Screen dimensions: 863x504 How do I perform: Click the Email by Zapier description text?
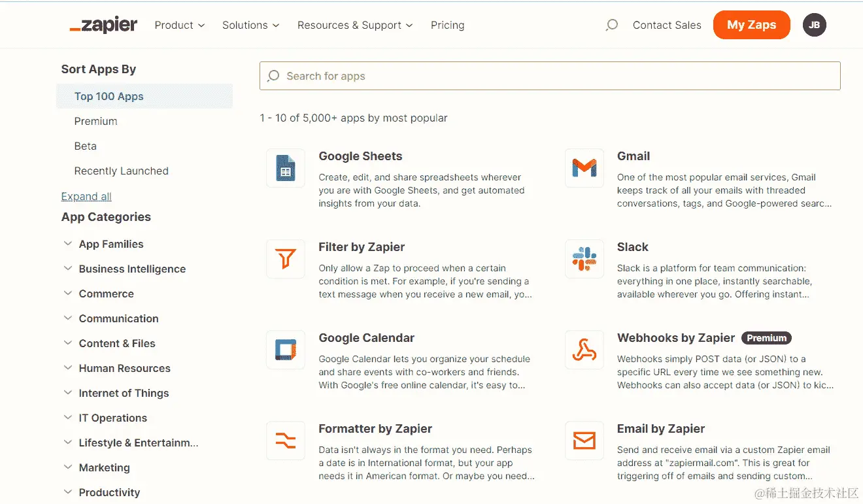point(724,463)
